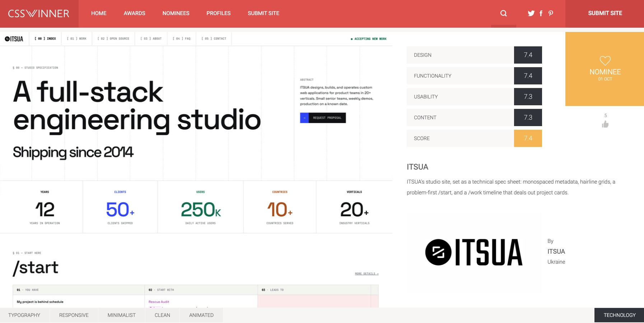This screenshot has width=644, height=323.
Task: Select the Minimalist tag
Action: click(122, 315)
